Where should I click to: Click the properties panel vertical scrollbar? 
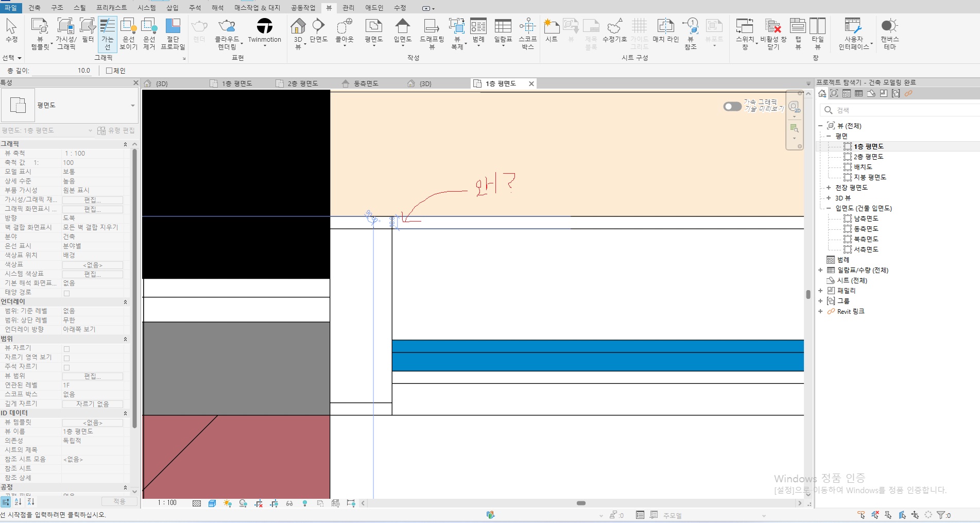point(134,289)
